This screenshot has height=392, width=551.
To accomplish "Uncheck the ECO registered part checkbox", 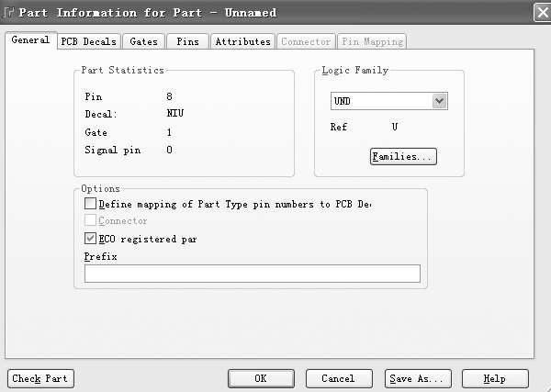I will [90, 239].
